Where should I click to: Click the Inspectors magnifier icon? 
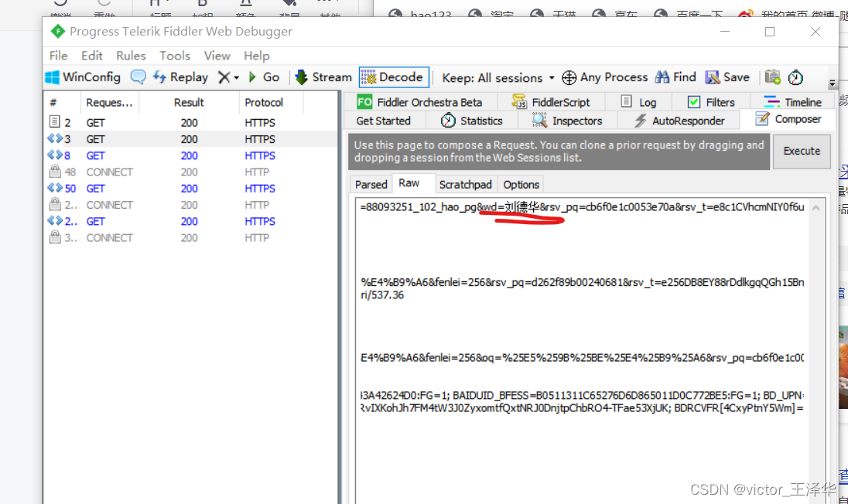(539, 121)
